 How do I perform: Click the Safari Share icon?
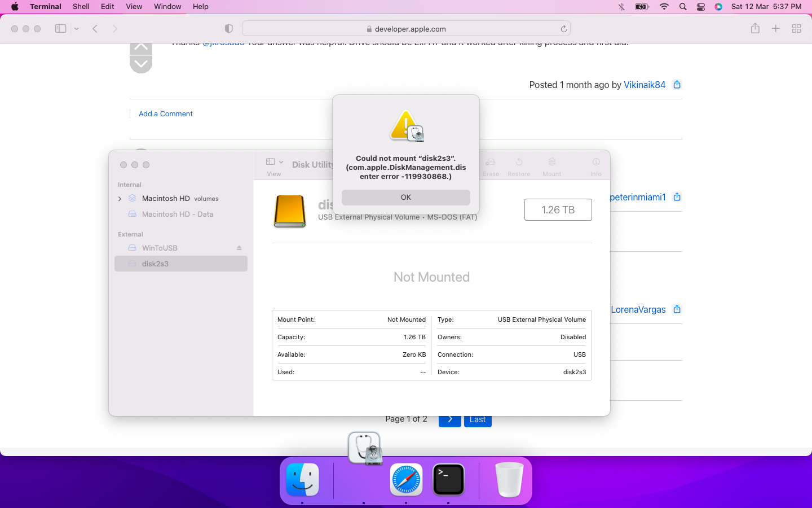755,29
